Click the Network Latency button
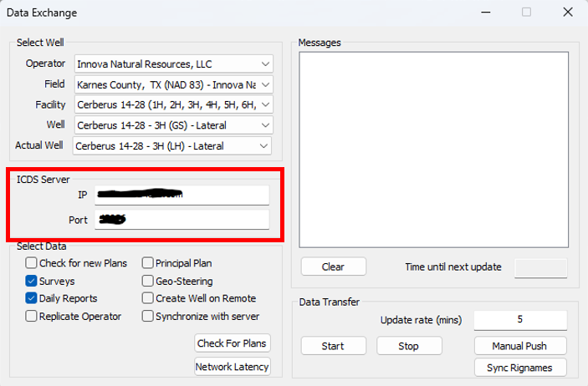This screenshot has width=588, height=386. pos(232,367)
